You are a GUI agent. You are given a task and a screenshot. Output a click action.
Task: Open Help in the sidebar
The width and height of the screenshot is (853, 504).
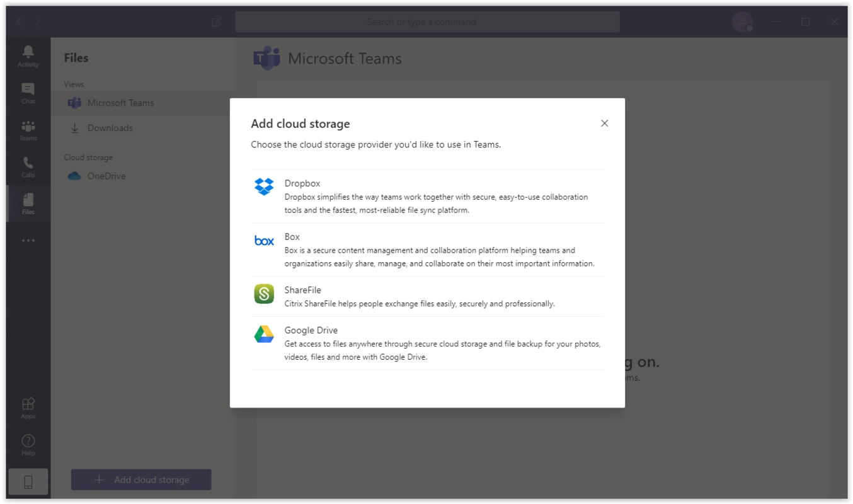[x=28, y=445]
